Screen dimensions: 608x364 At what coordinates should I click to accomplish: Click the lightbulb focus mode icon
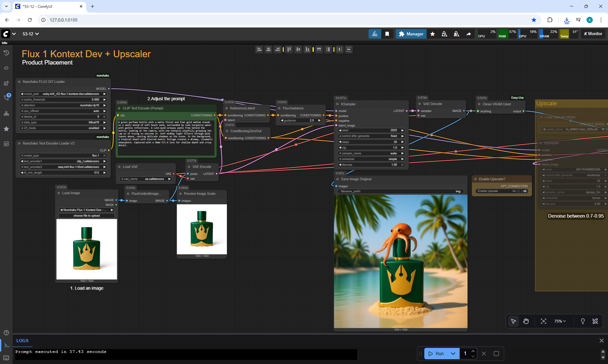pos(583,321)
